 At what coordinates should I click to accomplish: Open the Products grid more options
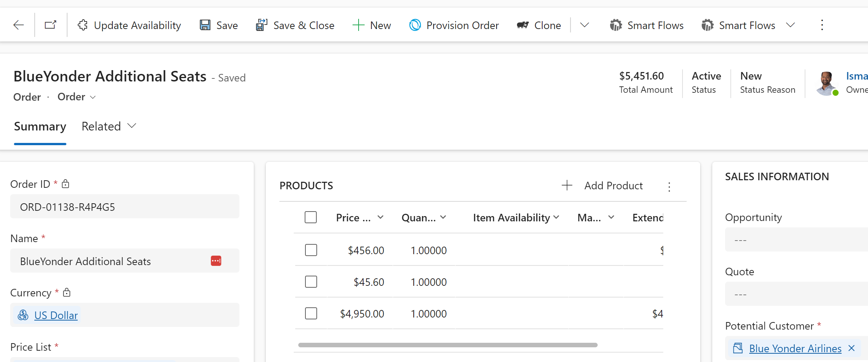[x=669, y=187]
